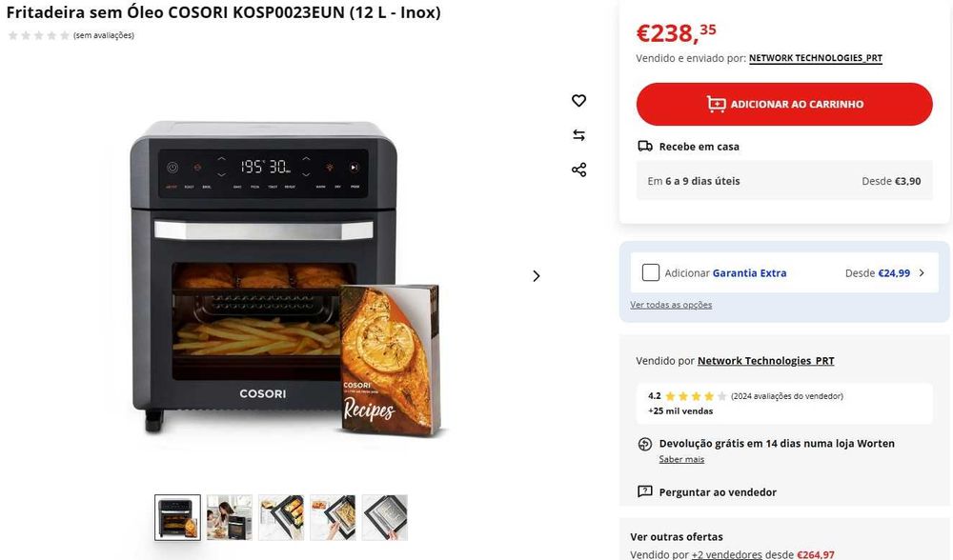Click the ask seller chat icon
953x560 pixels.
point(645,491)
